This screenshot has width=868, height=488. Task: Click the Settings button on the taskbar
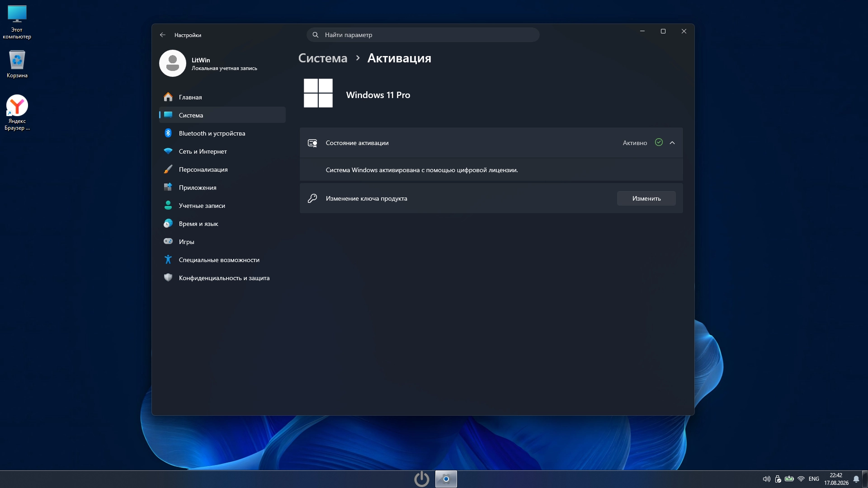coord(446,479)
